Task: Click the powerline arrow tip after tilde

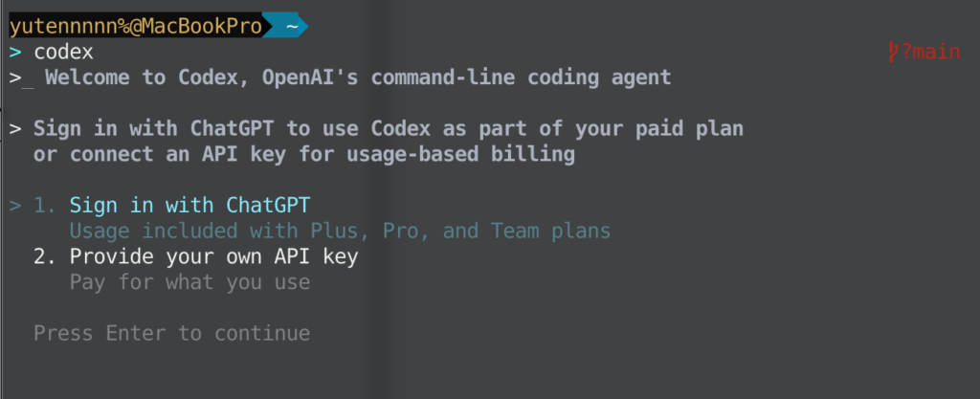Action: (304, 27)
